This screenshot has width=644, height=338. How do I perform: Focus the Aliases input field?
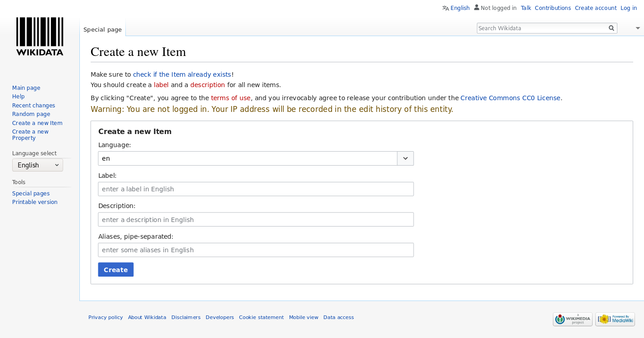pyautogui.click(x=256, y=250)
